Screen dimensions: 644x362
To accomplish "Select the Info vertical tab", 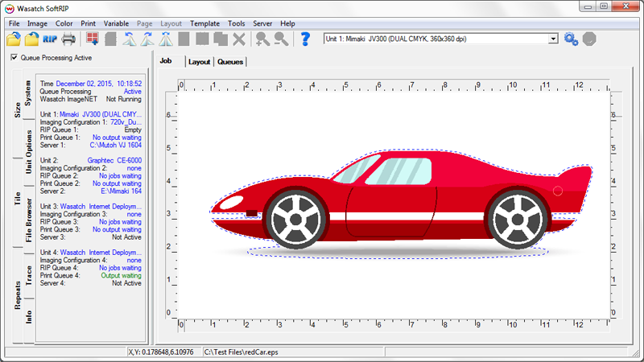I will 28,317.
